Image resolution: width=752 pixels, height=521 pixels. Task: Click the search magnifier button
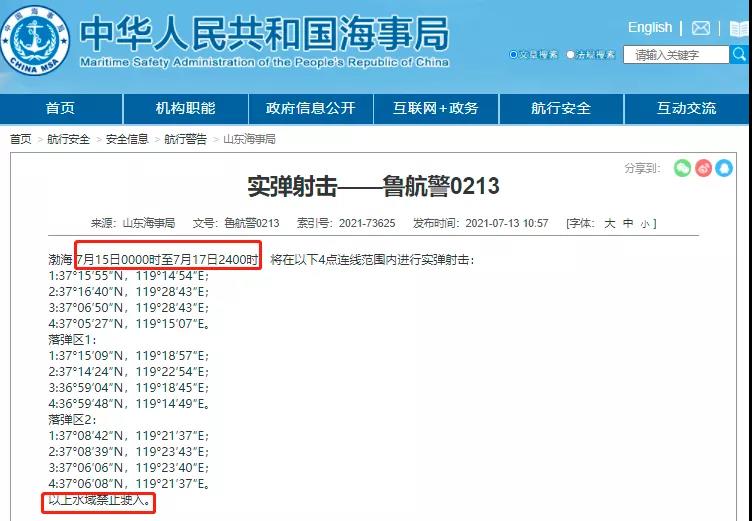pyautogui.click(x=741, y=54)
